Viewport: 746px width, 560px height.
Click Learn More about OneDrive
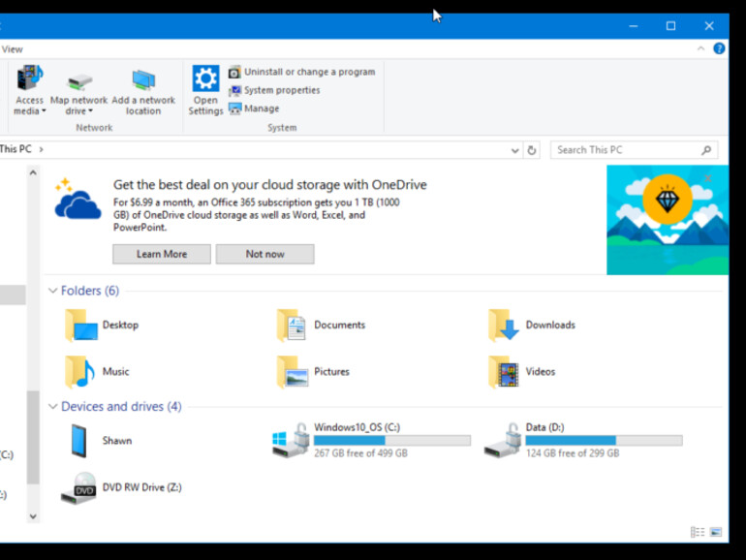(162, 254)
